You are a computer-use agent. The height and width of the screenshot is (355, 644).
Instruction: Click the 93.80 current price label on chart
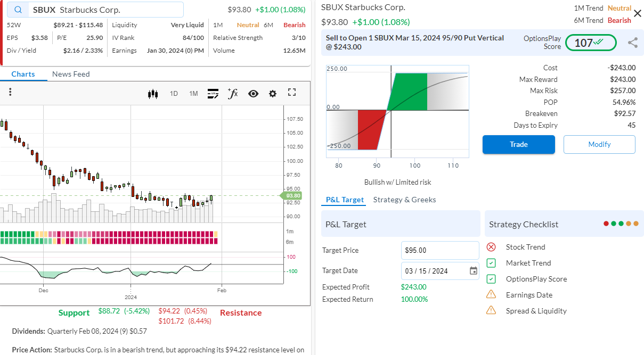[292, 195]
